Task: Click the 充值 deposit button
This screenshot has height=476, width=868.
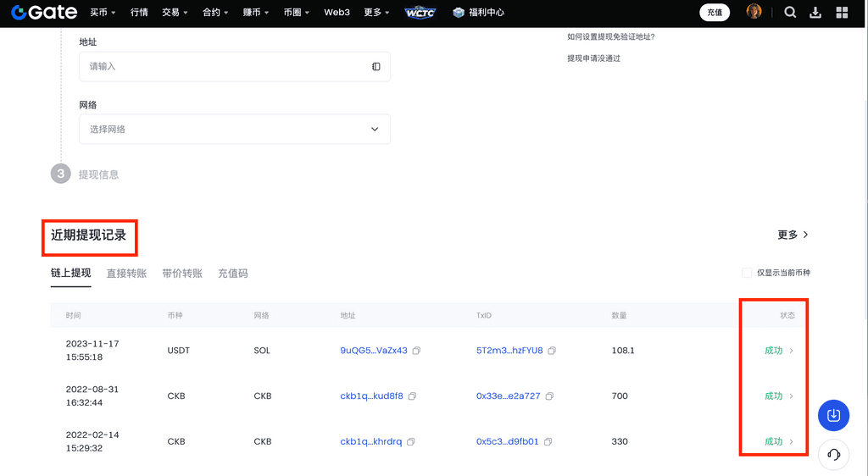Action: [715, 13]
